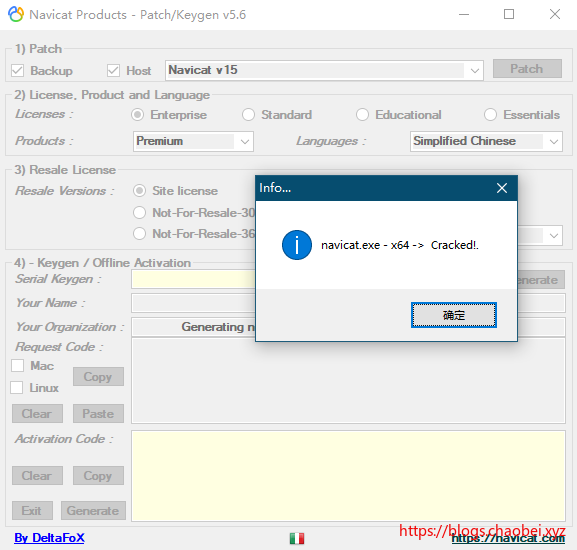Screen dimensions: 577x550
Task: Choose the Not-For-Resale-36 option
Action: [x=139, y=234]
